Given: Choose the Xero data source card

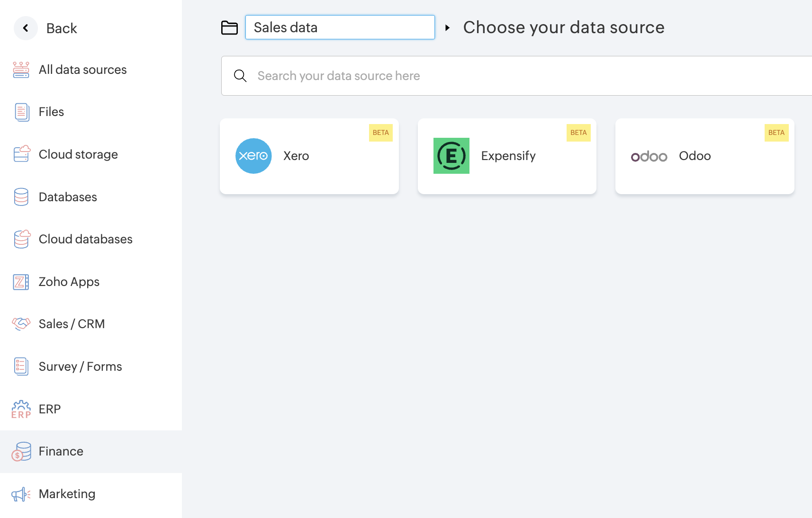Looking at the screenshot, I should [309, 156].
